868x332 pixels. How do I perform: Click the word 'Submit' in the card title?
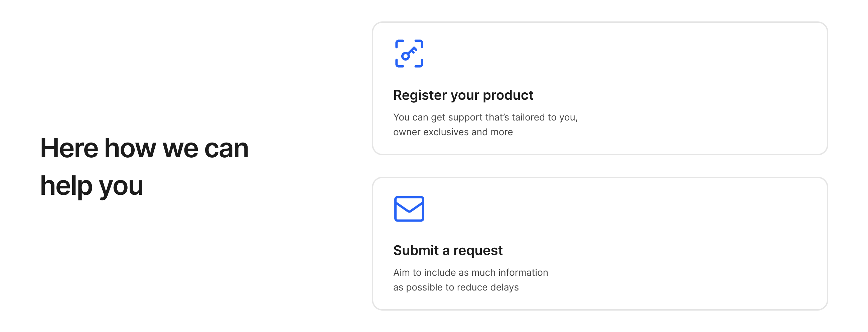point(416,250)
